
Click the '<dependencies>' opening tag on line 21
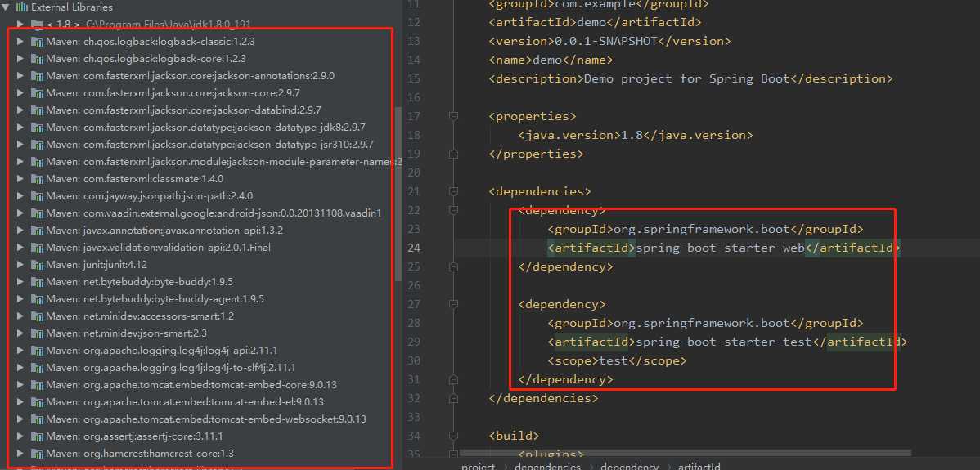pos(540,191)
